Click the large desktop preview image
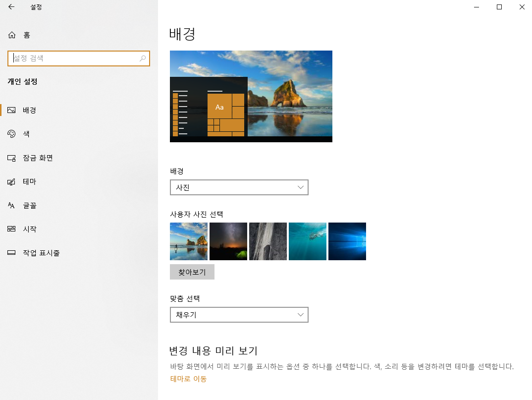 point(251,97)
